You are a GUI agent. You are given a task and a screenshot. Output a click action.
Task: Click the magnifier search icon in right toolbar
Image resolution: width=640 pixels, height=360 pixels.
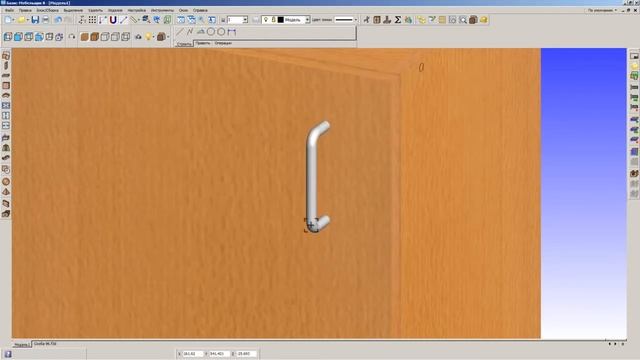(x=463, y=20)
